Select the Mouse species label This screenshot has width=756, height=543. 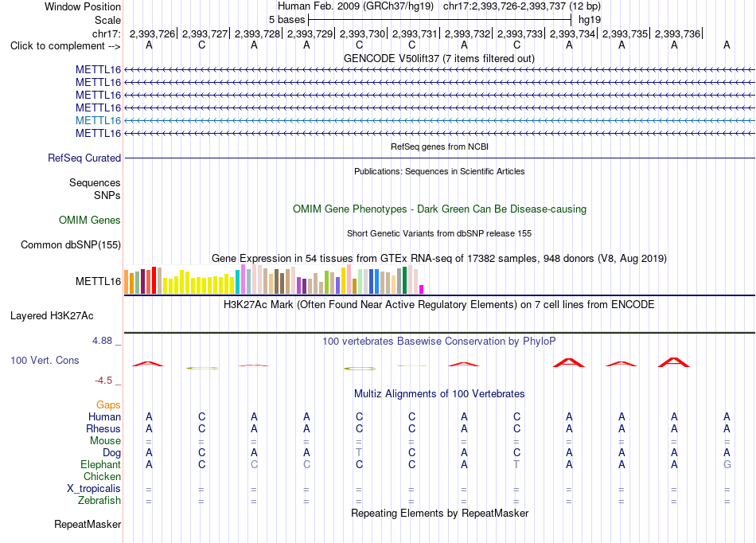(105, 440)
